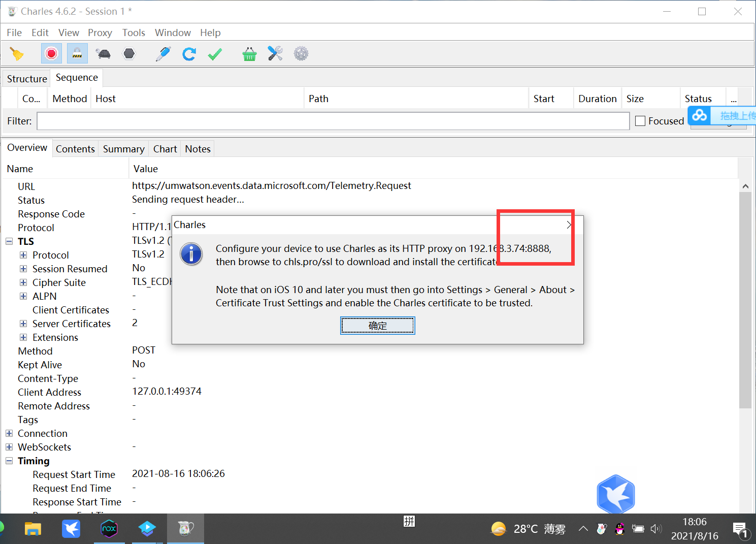
Task: Collapse the TLS section
Action: (9, 241)
